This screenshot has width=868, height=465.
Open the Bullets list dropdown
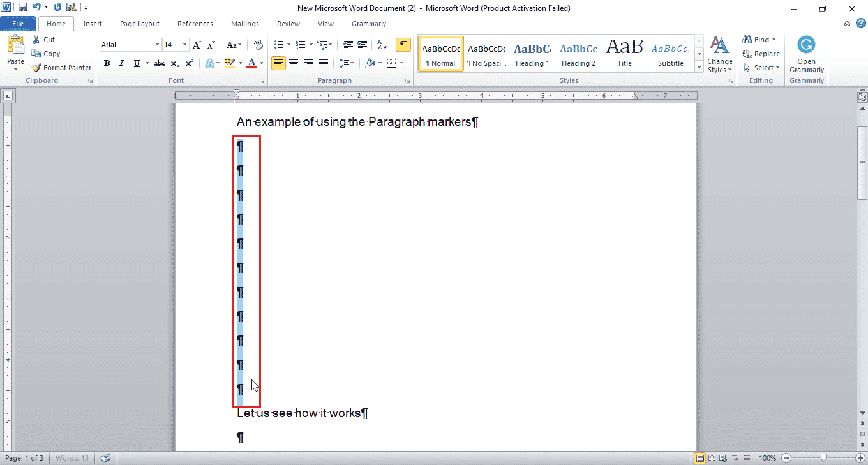pos(288,45)
